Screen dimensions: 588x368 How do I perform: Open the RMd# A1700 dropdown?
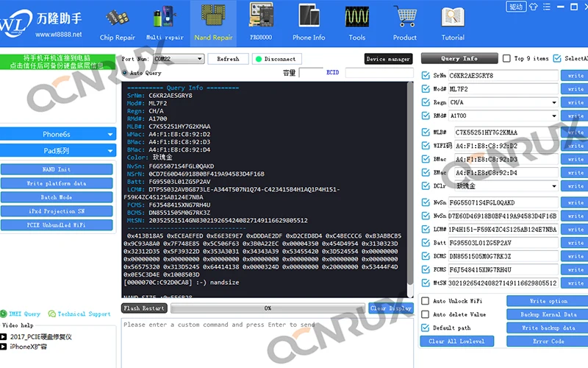(503, 116)
